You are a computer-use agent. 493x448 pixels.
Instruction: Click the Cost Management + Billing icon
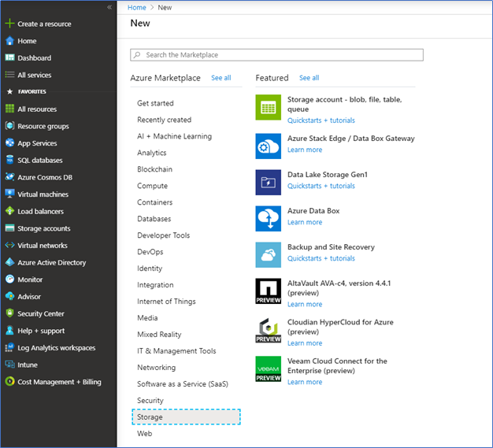point(9,381)
